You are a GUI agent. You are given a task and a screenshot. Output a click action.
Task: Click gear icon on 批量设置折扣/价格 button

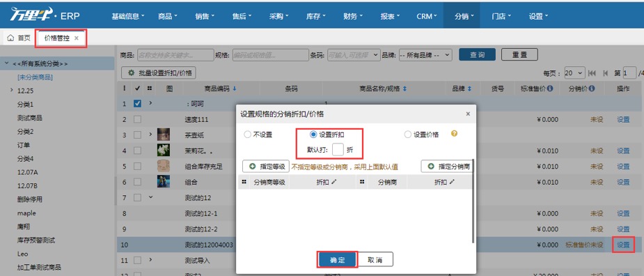click(132, 72)
